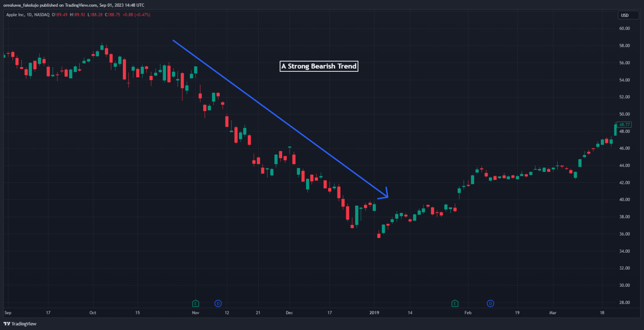Screen dimensions: 644x330
Task: Click the blue dividends marker near Nov 12
Action: tap(218, 303)
